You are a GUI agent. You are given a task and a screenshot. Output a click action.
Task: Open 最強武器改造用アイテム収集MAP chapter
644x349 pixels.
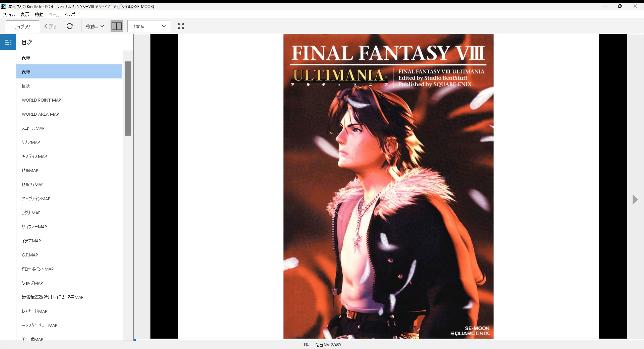tap(69, 297)
